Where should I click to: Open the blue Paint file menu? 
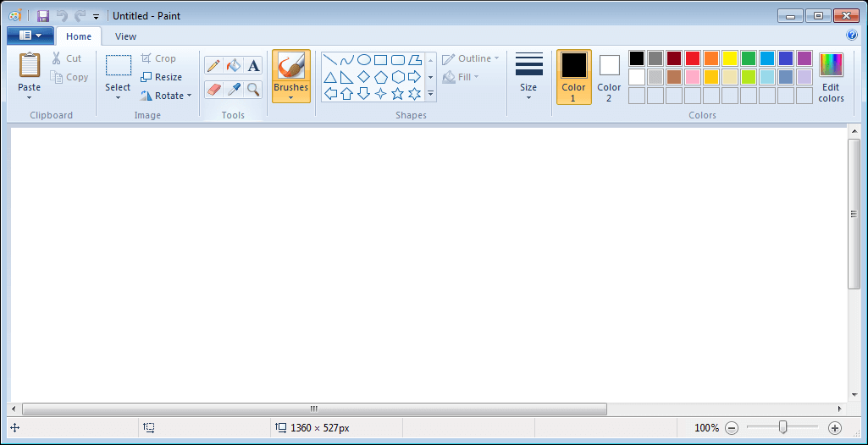pyautogui.click(x=30, y=36)
